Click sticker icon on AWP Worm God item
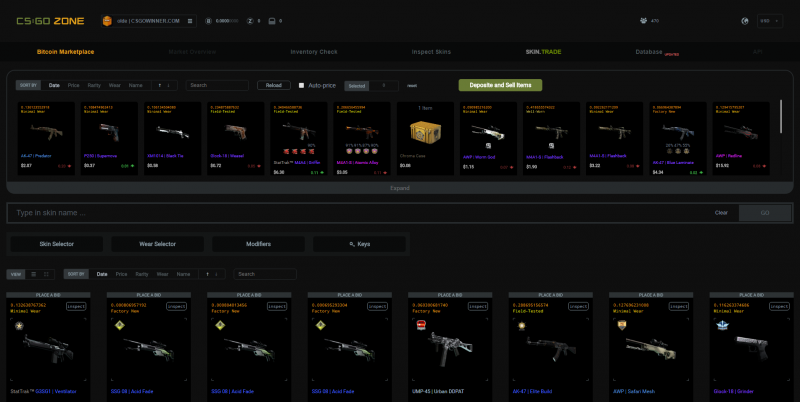 pos(488,146)
